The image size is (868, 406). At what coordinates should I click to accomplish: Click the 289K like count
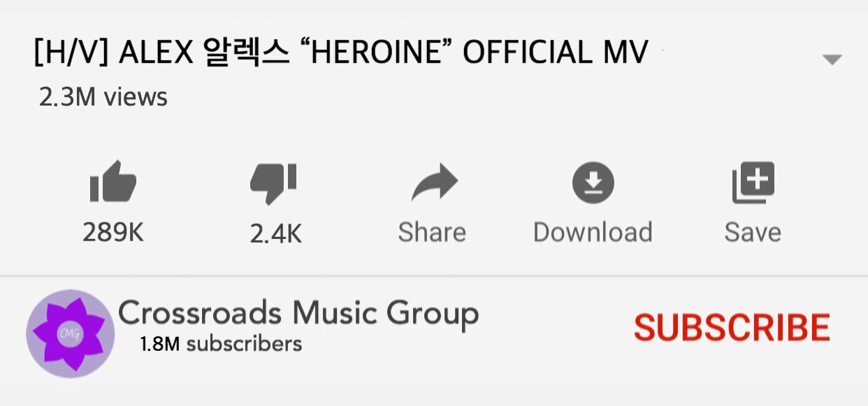coord(113,233)
